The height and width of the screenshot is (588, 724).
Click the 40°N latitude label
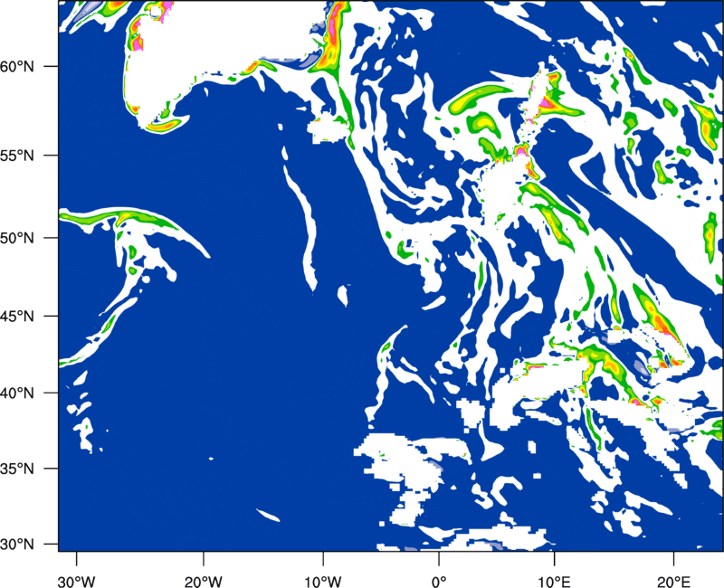pyautogui.click(x=17, y=394)
